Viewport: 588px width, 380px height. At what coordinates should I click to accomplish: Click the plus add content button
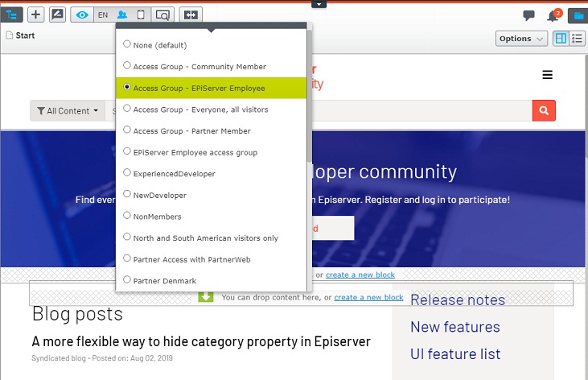[35, 14]
